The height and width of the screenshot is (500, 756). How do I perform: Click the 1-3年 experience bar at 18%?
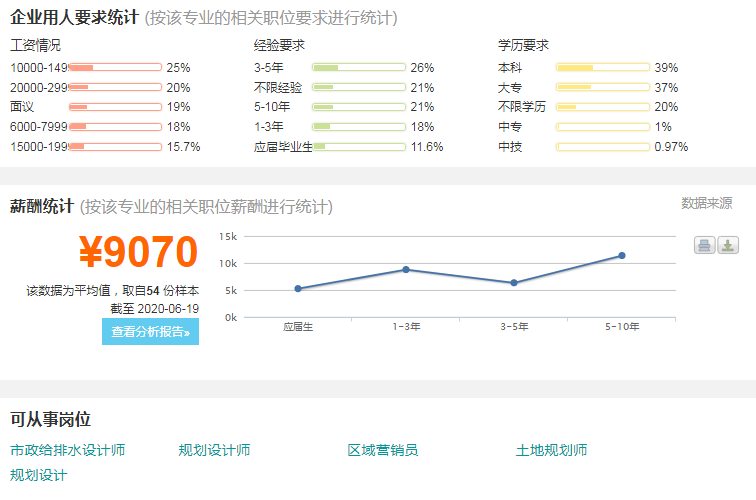tap(359, 127)
